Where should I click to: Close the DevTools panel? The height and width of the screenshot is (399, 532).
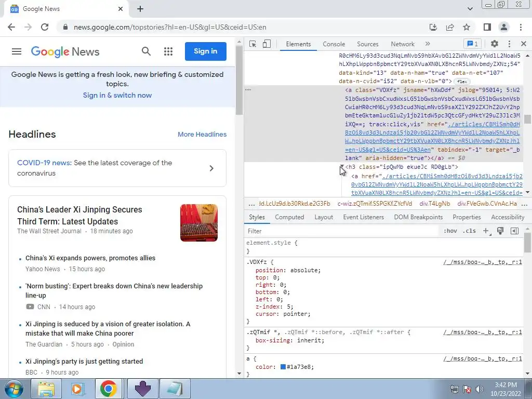[x=524, y=44]
